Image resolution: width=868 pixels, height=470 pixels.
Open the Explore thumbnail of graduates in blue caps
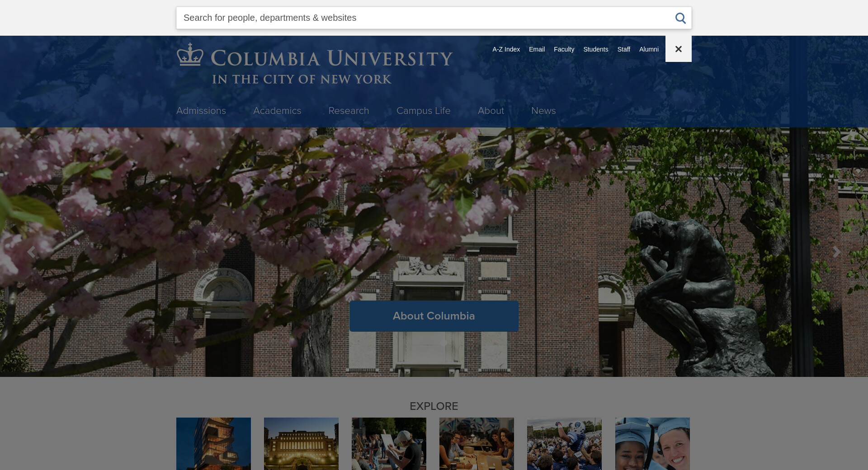pyautogui.click(x=652, y=444)
